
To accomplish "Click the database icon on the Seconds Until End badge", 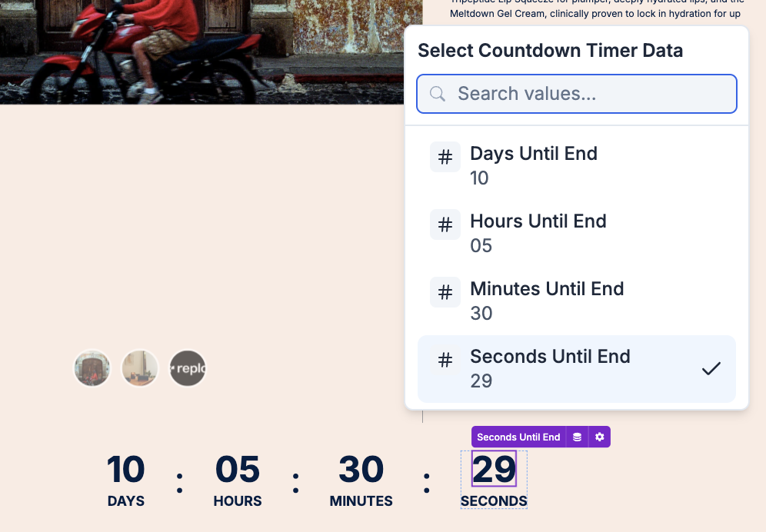I will [577, 437].
